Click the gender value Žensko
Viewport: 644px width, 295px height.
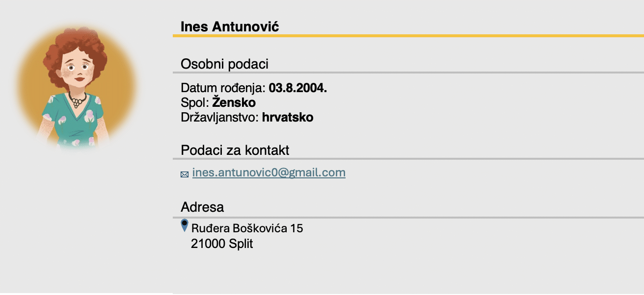click(x=234, y=103)
